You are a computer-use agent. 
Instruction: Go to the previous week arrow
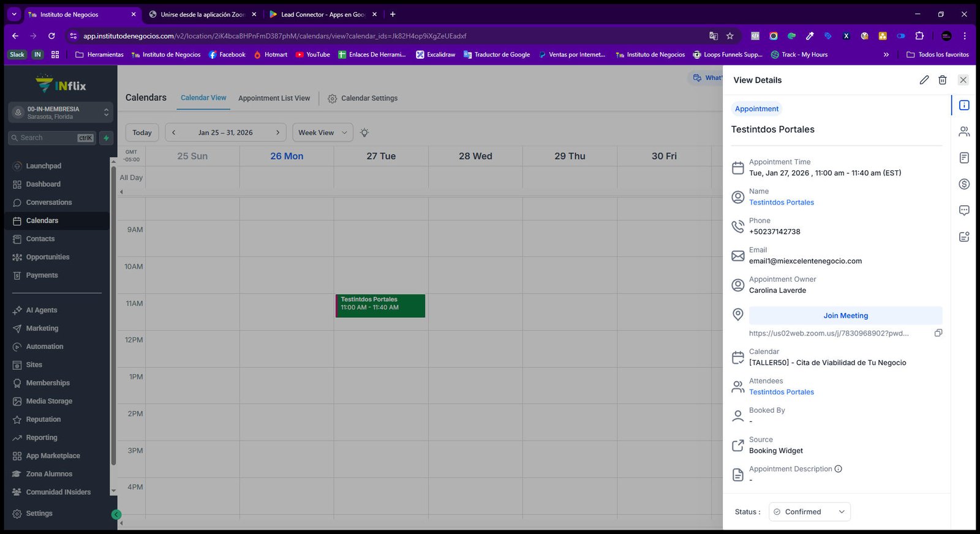pos(173,133)
